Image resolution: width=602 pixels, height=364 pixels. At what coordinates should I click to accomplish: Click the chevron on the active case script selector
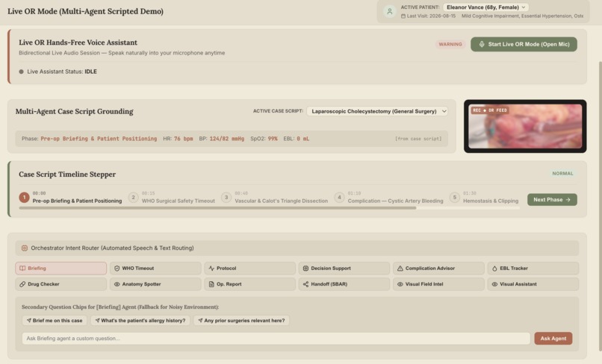(444, 111)
